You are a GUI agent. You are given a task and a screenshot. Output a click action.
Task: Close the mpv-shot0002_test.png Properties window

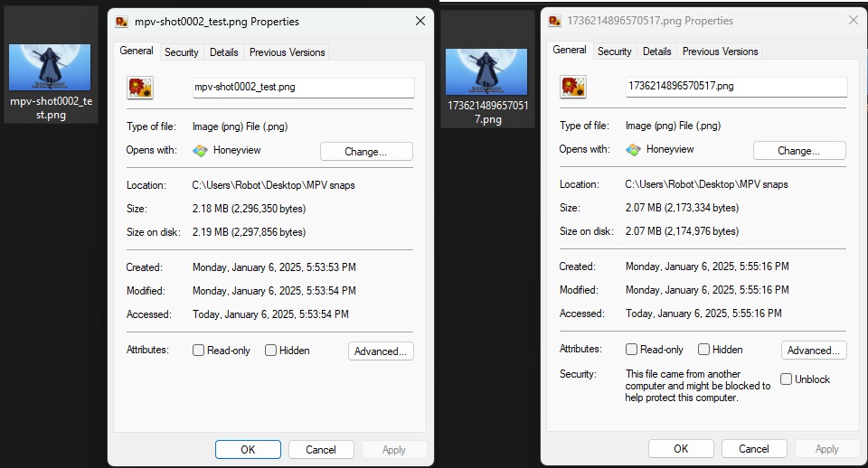[x=420, y=22]
